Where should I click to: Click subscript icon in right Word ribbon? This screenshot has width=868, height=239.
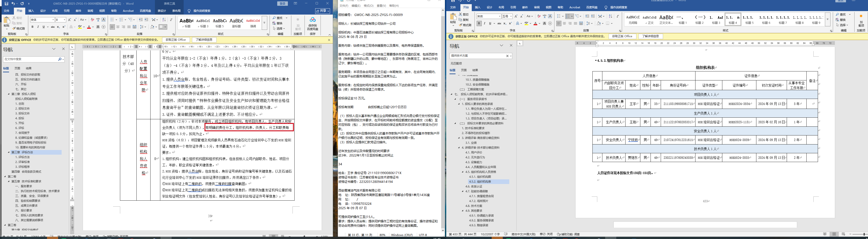505,24
